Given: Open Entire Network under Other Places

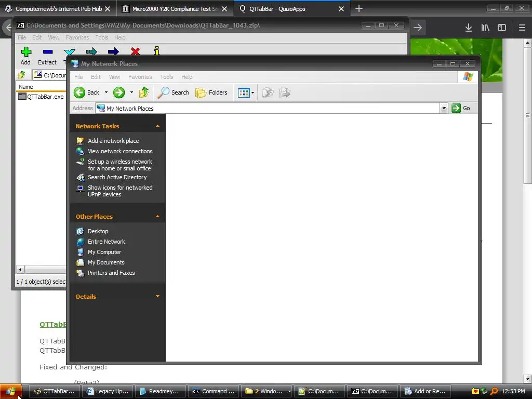Looking at the screenshot, I should tap(107, 242).
